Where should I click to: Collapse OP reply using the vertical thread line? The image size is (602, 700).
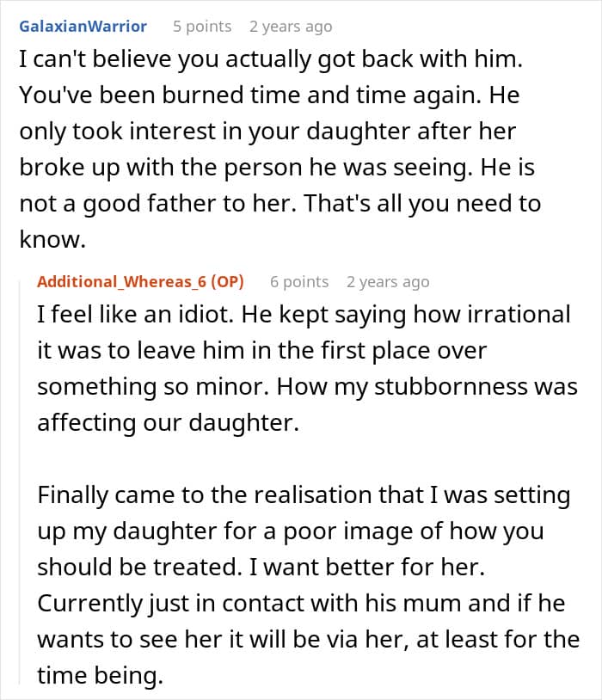[x=20, y=482]
